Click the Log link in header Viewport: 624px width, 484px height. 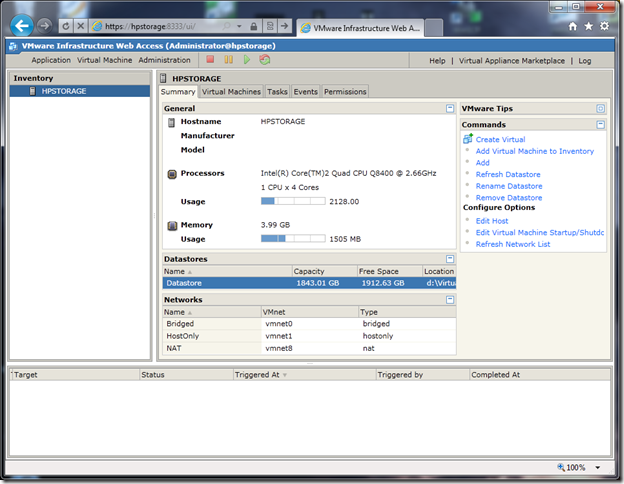tap(585, 61)
